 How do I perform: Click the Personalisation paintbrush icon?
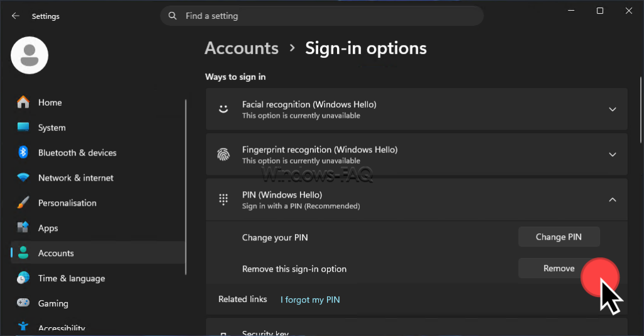[23, 203]
